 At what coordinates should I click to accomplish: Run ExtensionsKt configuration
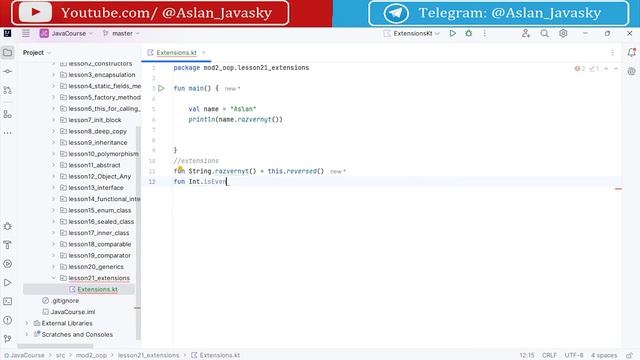(x=453, y=33)
